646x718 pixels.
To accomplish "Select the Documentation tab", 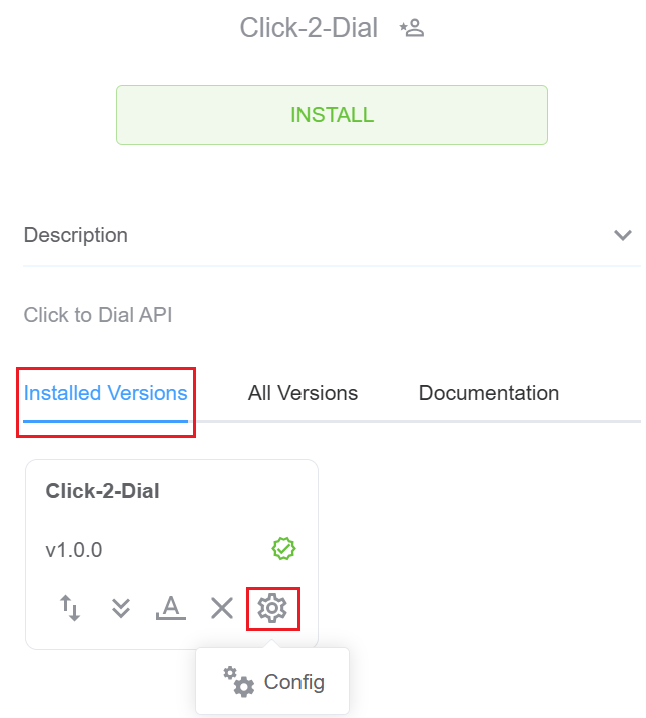I will pyautogui.click(x=488, y=393).
